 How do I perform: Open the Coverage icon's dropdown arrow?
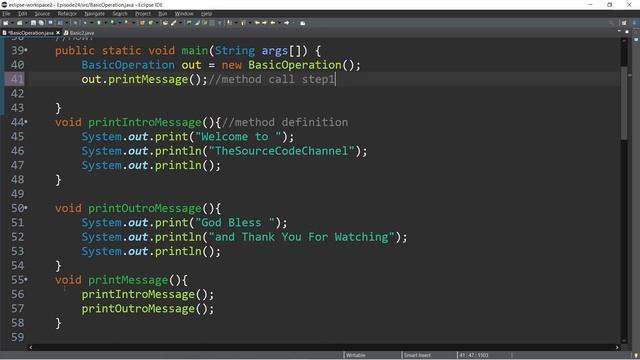120,23
